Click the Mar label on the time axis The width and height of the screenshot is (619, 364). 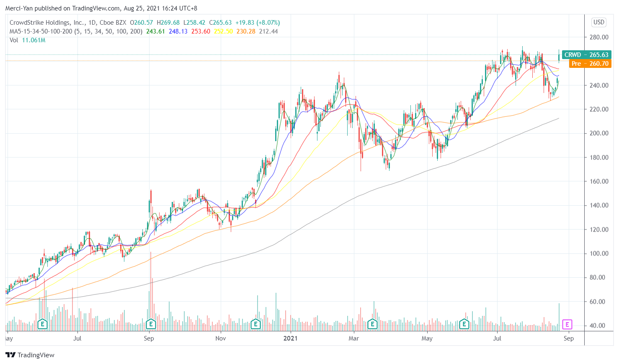click(354, 338)
